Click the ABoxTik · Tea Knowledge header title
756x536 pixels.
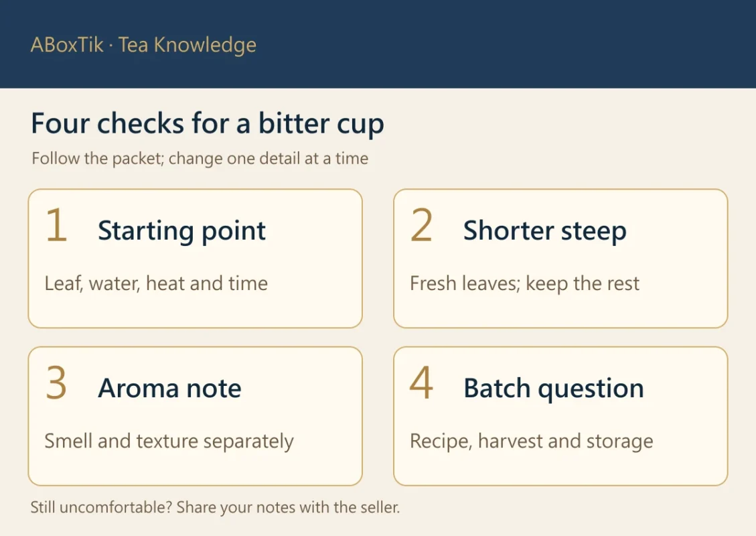[143, 45]
